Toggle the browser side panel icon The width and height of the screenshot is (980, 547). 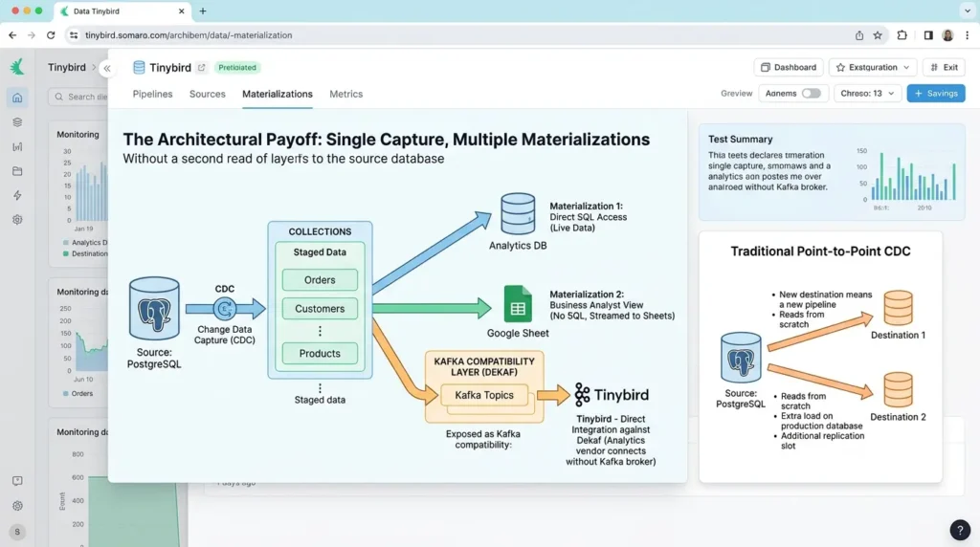(x=928, y=35)
